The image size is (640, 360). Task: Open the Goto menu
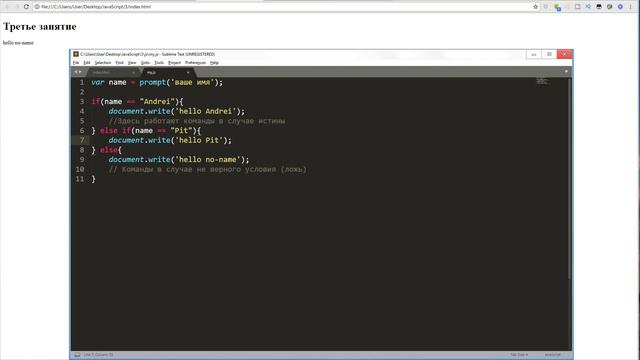(145, 62)
